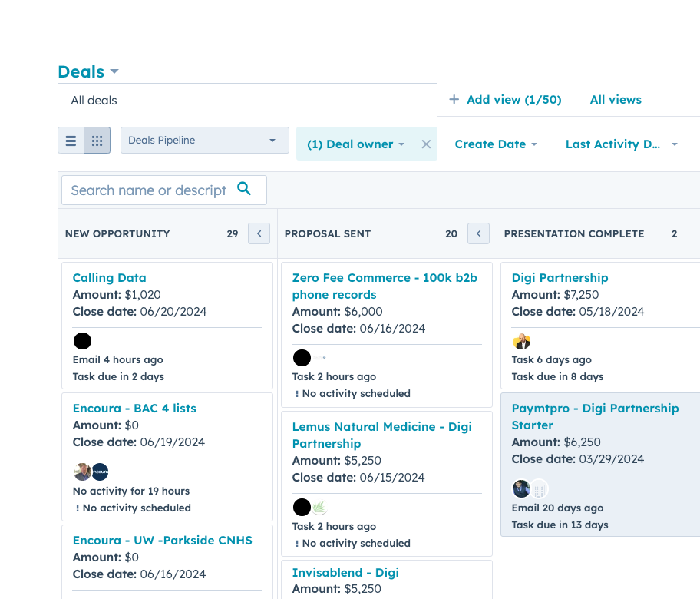Image resolution: width=700 pixels, height=599 pixels.
Task: Open Paymtpro - Digi Partnership Starter deal
Action: tap(595, 417)
